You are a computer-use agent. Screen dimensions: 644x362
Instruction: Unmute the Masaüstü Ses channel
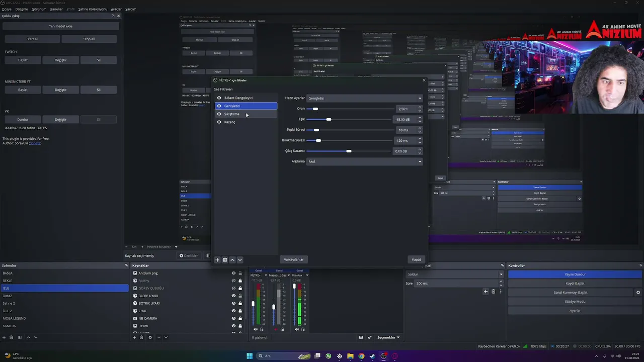point(276,329)
